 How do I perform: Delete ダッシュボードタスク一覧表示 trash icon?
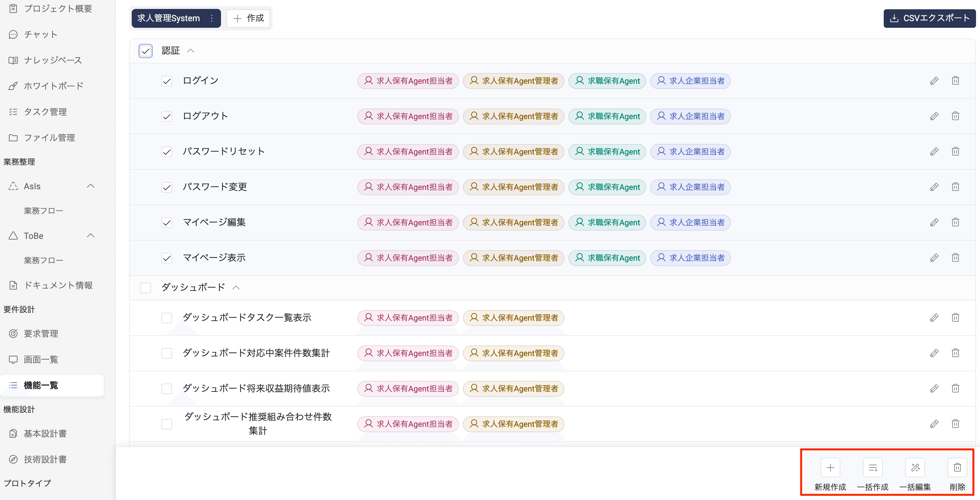pos(955,317)
